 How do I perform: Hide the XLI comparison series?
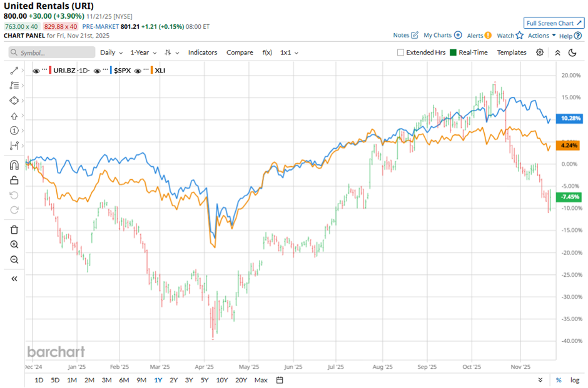(138, 71)
